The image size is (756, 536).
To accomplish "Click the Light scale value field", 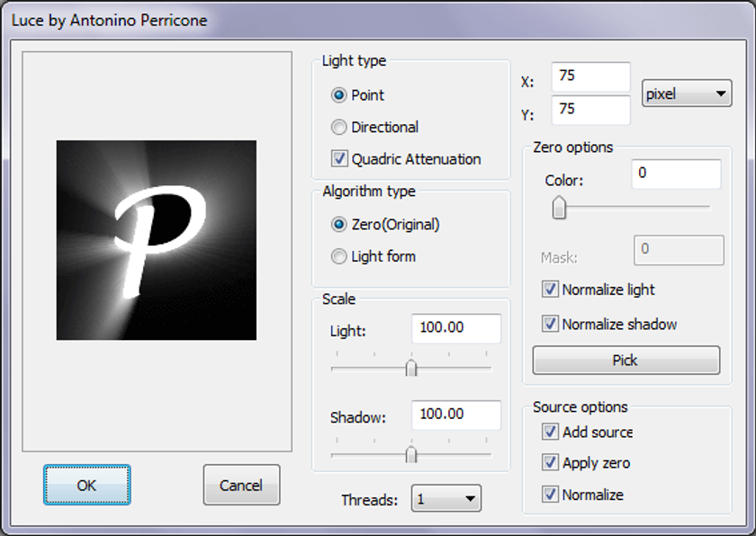I will 456,328.
